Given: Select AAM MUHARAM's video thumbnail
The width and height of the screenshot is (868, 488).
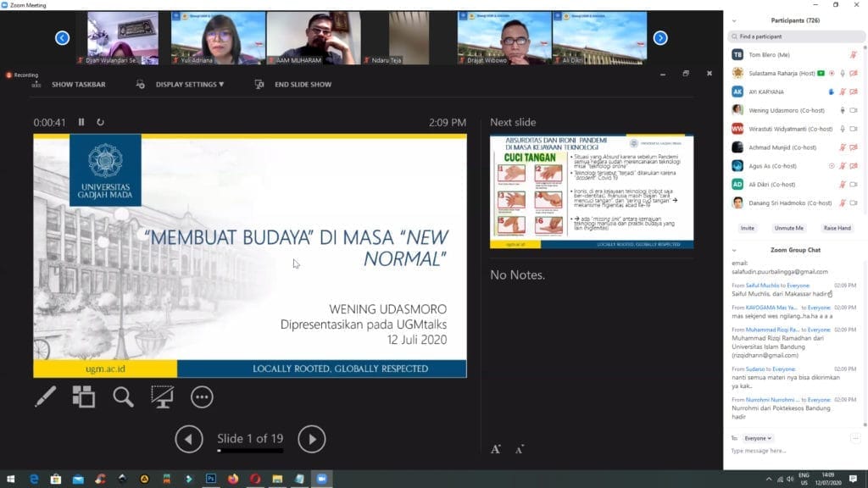Looking at the screenshot, I should tap(314, 37).
